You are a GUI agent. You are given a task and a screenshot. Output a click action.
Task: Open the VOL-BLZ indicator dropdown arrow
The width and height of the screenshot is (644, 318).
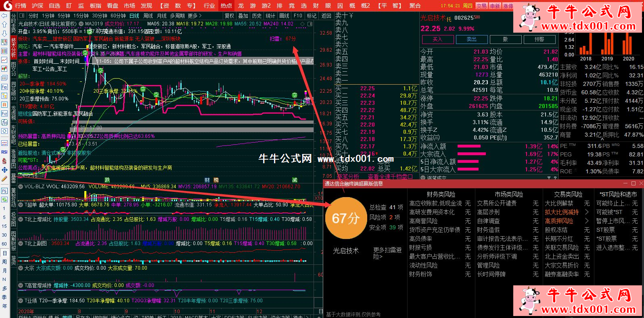[x=21, y=187]
